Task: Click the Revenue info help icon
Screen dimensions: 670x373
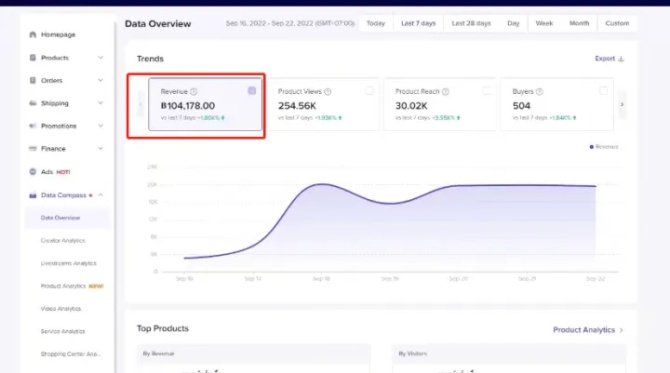Action: (194, 91)
